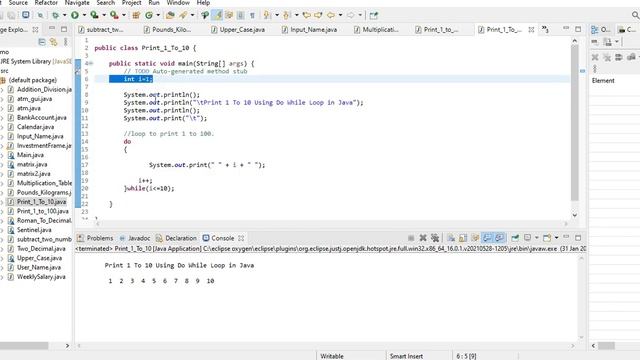Click 'Writable' status bar entry
The height and width of the screenshot is (360, 640).
click(331, 356)
